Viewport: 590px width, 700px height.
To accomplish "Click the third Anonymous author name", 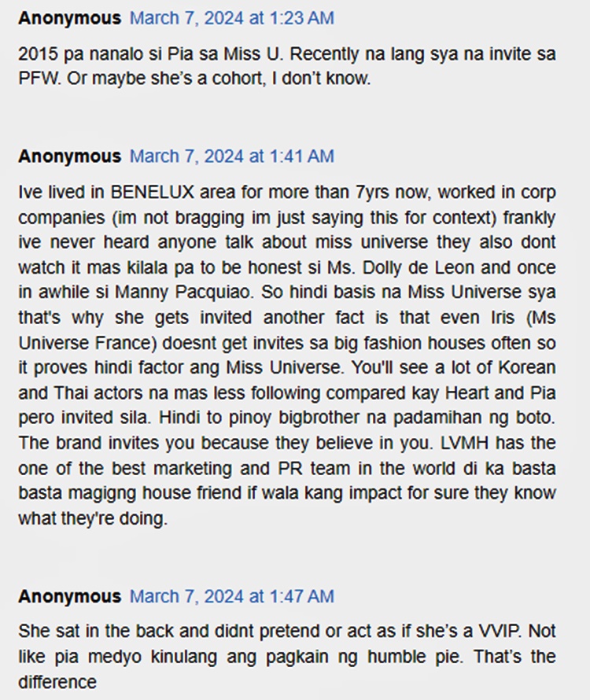I will (x=70, y=596).
